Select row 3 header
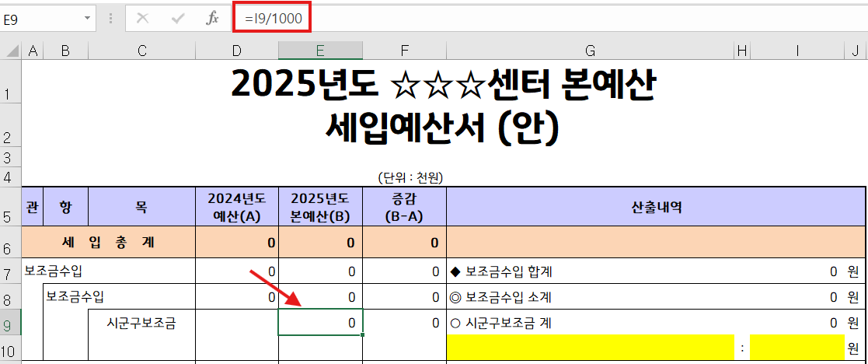The width and height of the screenshot is (868, 364). tap(11, 157)
